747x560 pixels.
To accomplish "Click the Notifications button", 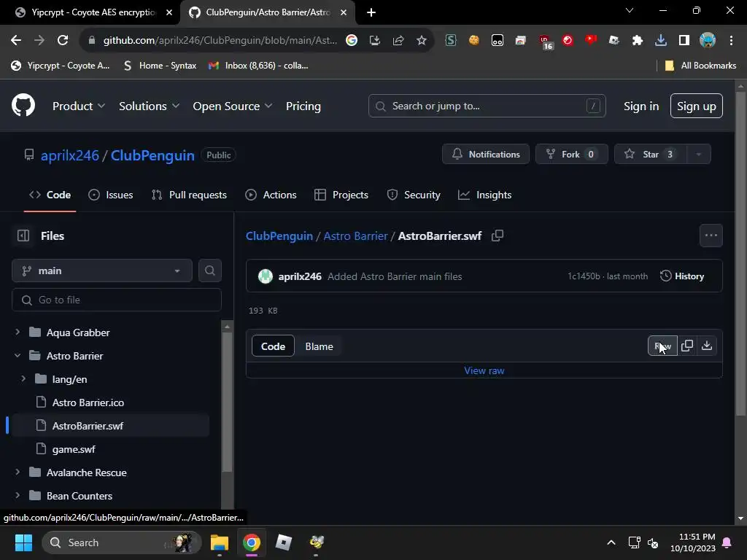I will click(485, 155).
